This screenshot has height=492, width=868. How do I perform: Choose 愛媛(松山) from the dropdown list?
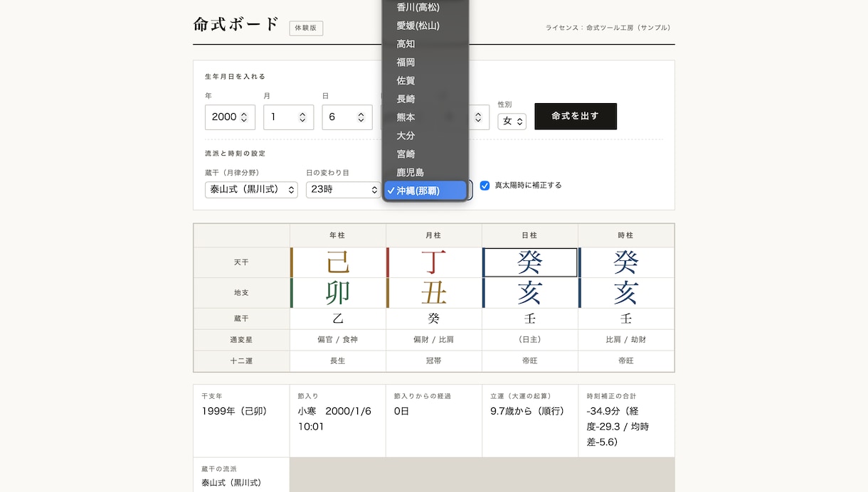[x=425, y=26]
